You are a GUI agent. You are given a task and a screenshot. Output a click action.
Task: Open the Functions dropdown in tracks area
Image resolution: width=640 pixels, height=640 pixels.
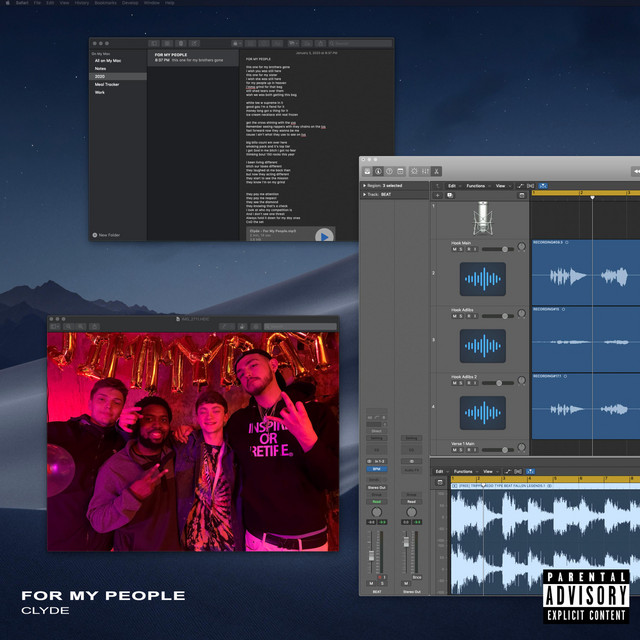[477, 186]
